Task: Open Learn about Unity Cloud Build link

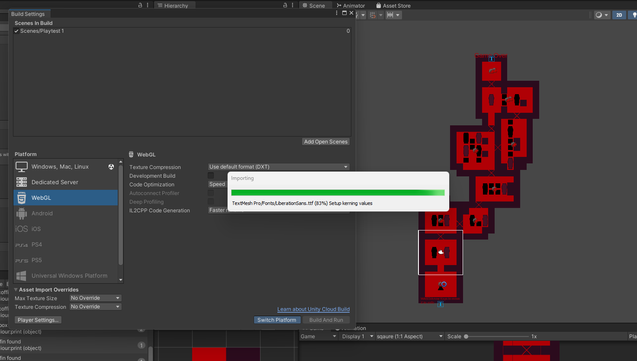Action: (313, 309)
